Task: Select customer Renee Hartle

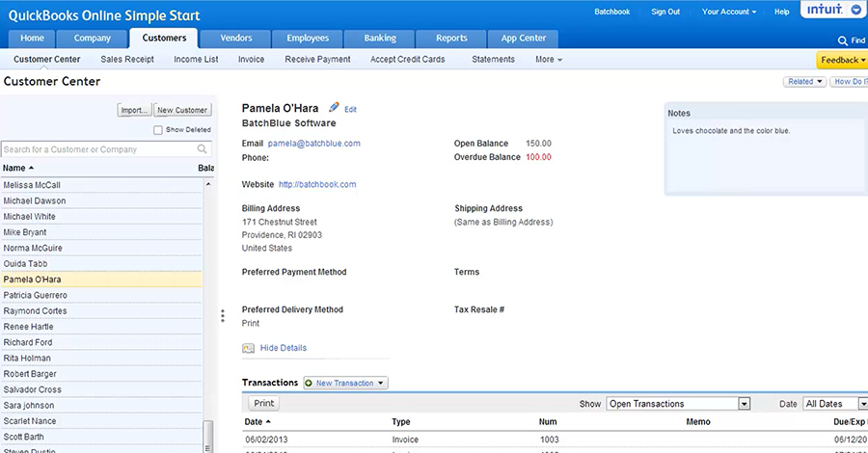Action: [102, 327]
